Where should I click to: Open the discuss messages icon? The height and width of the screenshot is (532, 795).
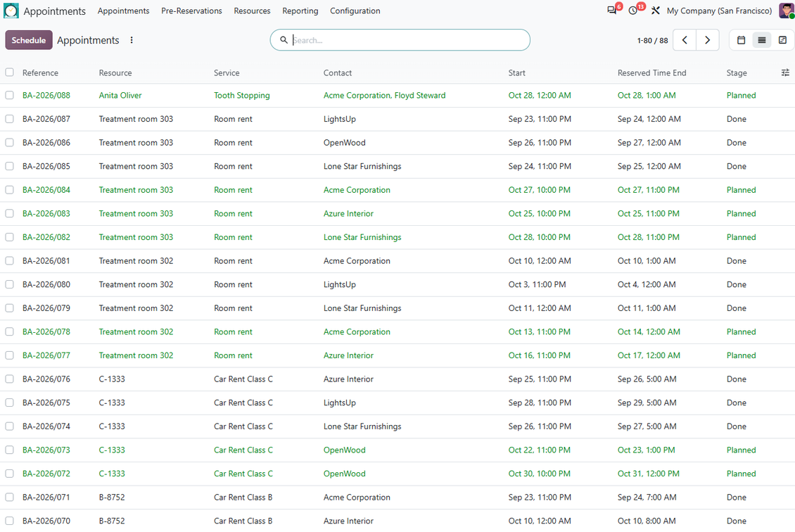coord(612,11)
